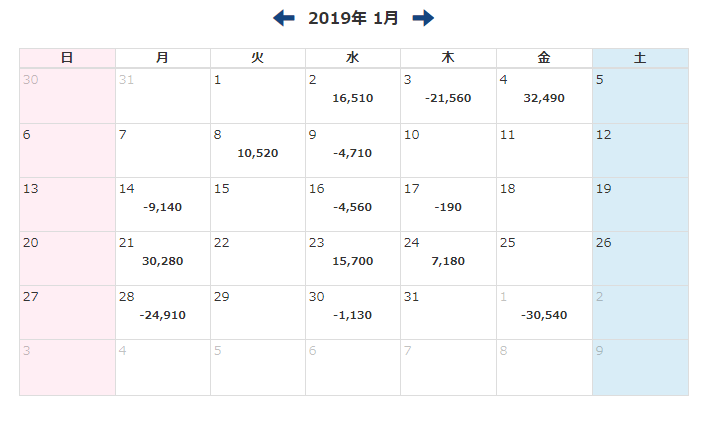Click the January 31 date cell
The image size is (713, 424).
pos(448,312)
